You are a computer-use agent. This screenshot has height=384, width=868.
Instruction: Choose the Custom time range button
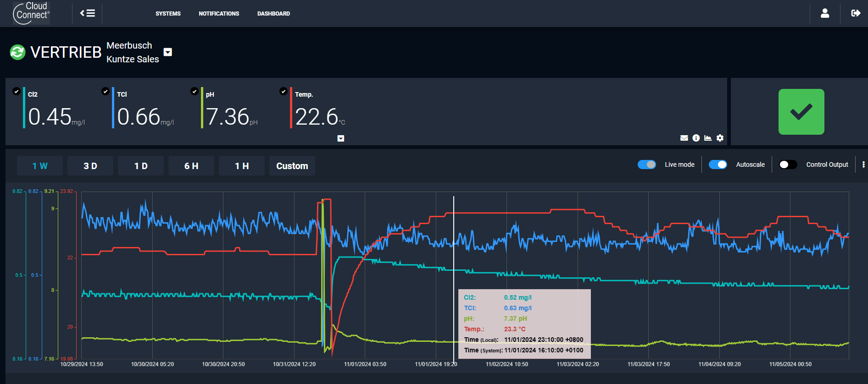point(292,166)
